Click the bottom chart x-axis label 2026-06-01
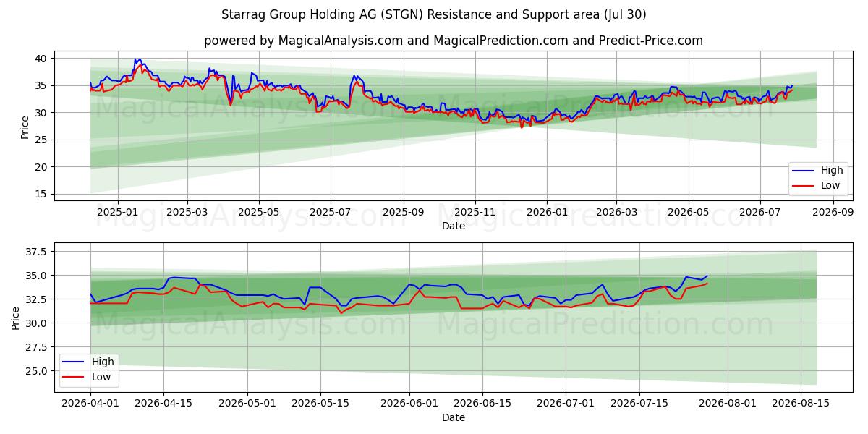Screen dimensions: 868x434 pos(409,404)
